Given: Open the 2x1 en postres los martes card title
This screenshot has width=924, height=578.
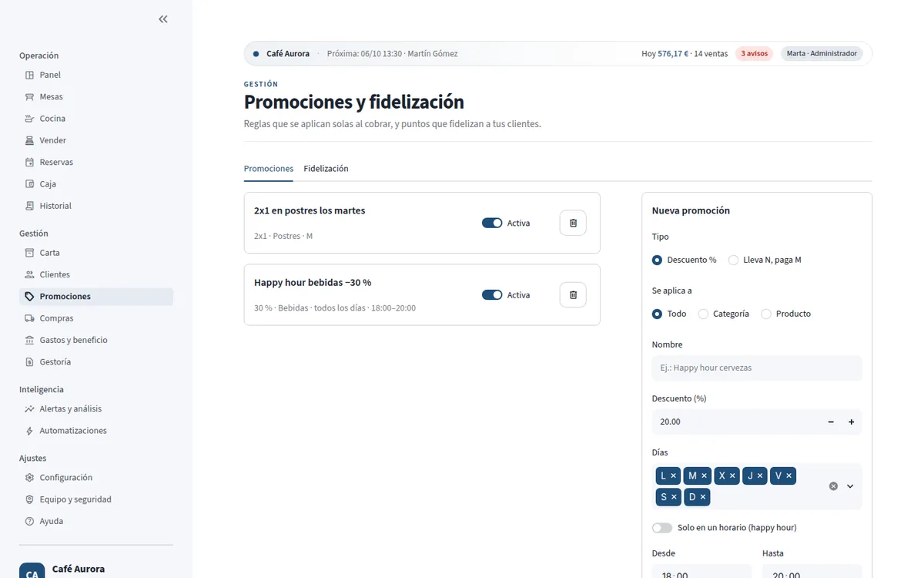Looking at the screenshot, I should pos(310,210).
